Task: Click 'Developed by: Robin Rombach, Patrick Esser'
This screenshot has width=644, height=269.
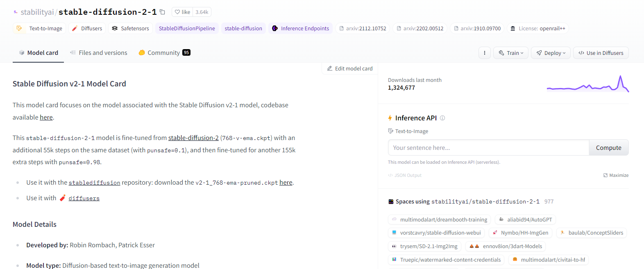Action: click(x=91, y=245)
